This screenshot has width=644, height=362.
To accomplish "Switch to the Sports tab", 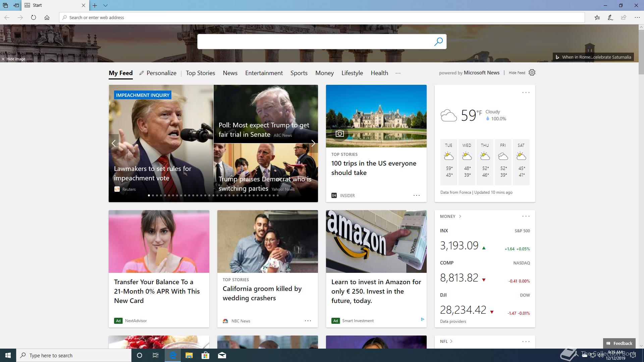I will click(x=299, y=73).
